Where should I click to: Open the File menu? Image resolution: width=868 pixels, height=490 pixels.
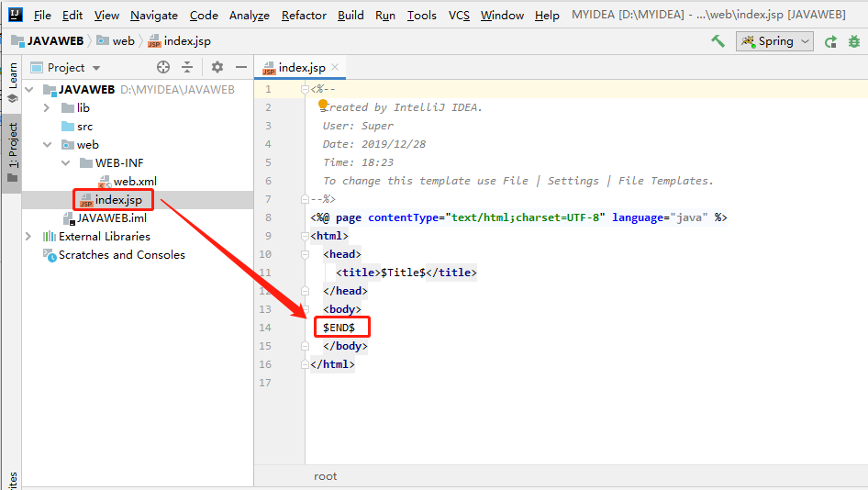pos(42,16)
